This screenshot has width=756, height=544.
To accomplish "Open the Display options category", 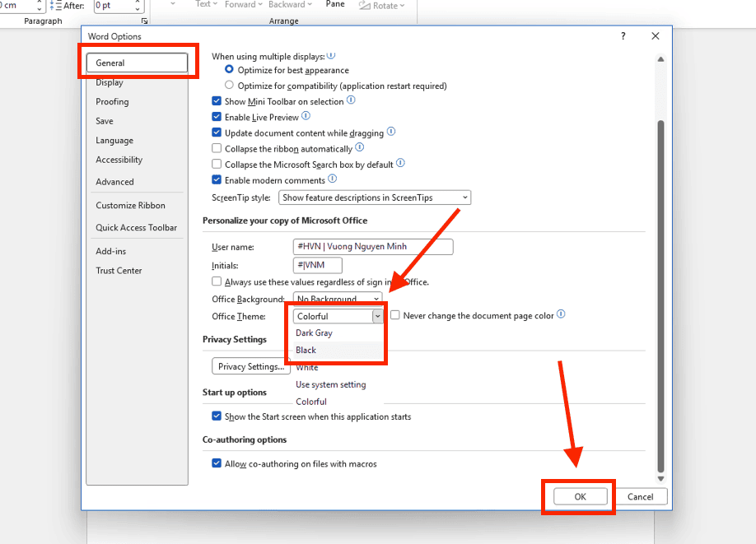I will tap(110, 82).
